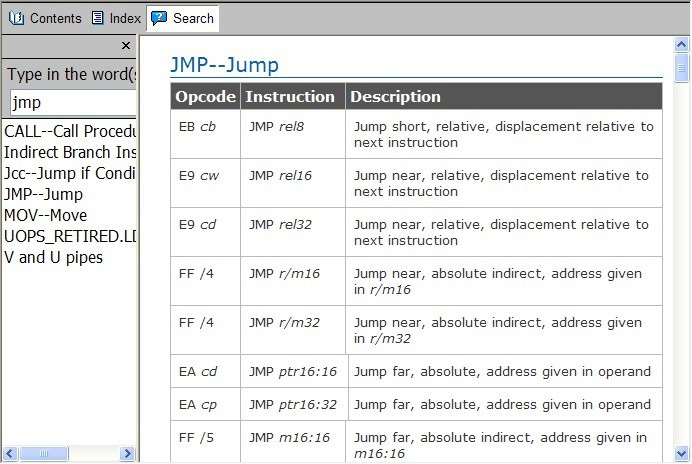Close the search pane with X

click(x=126, y=45)
